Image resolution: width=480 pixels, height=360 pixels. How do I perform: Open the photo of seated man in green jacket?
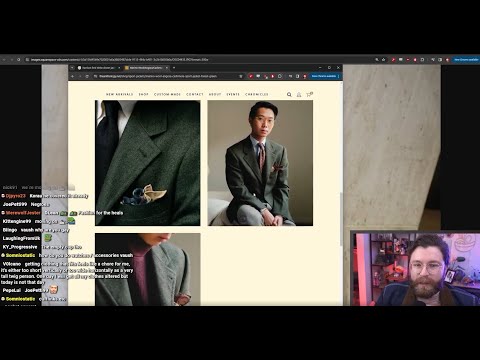pos(260,163)
